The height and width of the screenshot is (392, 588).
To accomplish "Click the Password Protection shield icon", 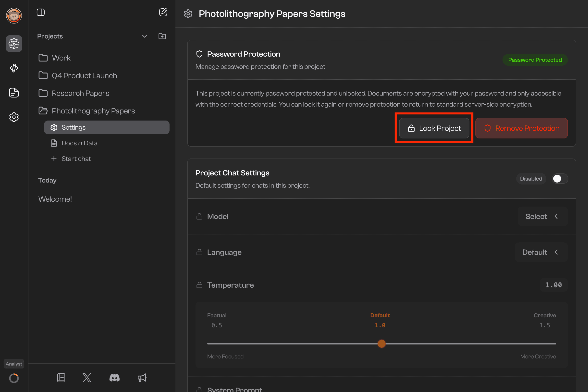I will click(199, 54).
